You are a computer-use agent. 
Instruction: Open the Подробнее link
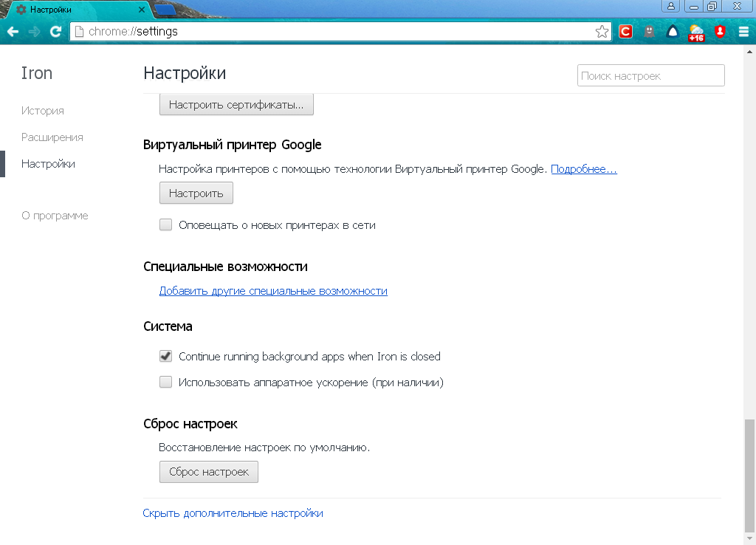coord(584,169)
